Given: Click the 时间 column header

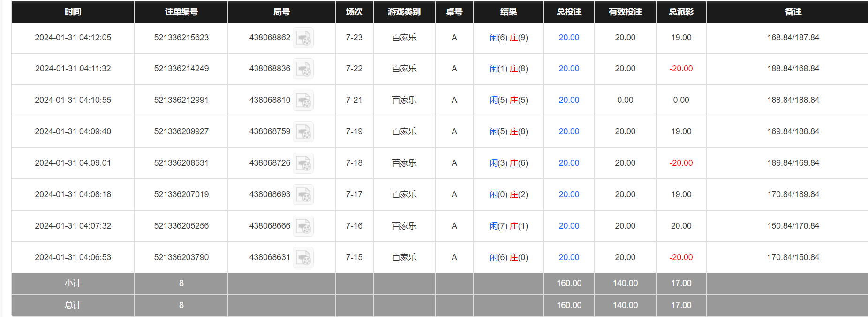Looking at the screenshot, I should coord(73,12).
